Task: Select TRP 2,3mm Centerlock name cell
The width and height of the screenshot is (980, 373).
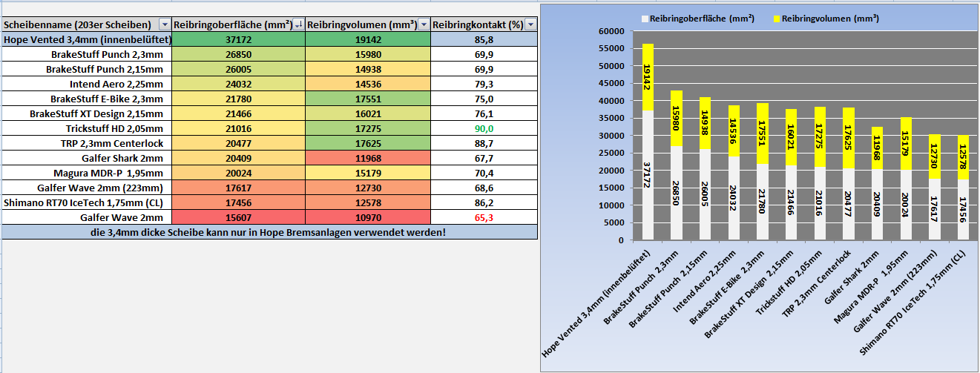Action: point(87,143)
